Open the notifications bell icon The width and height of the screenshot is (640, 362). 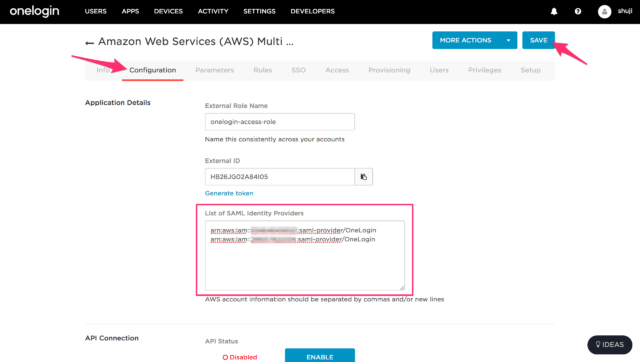coord(554,11)
